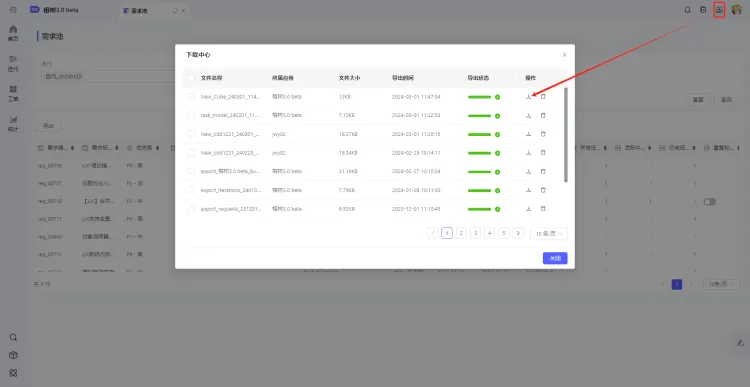Toggle the switch in the requirements table
This screenshot has width=750, height=387.
click(x=709, y=202)
